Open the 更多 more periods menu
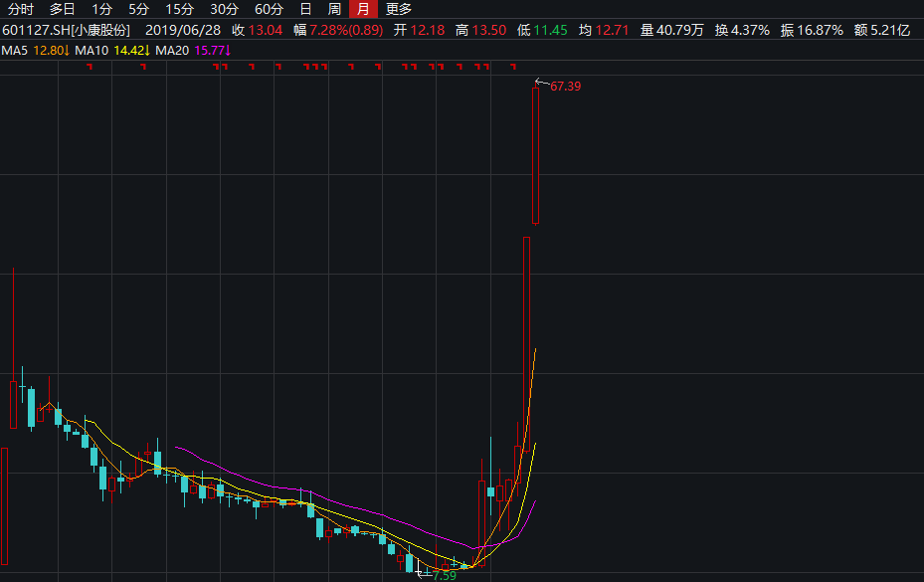924x582 pixels. pyautogui.click(x=399, y=9)
